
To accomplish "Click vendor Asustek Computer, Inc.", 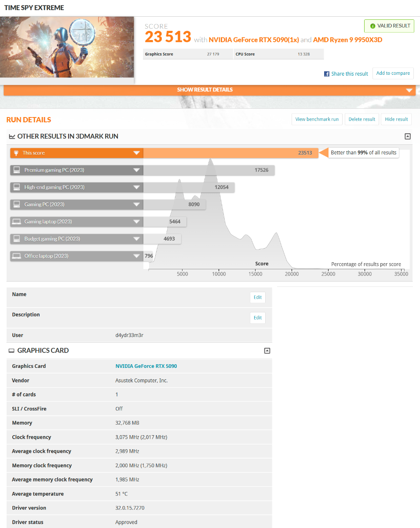I will coord(142,381).
